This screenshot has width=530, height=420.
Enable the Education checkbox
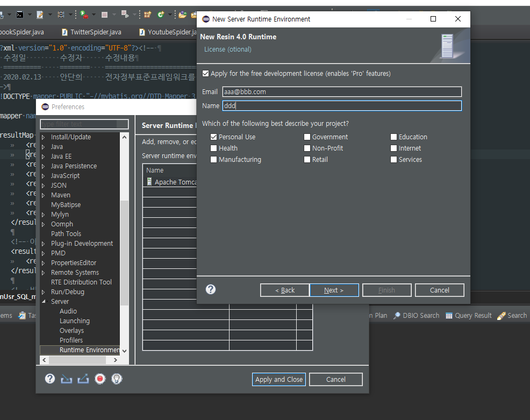pyautogui.click(x=394, y=137)
